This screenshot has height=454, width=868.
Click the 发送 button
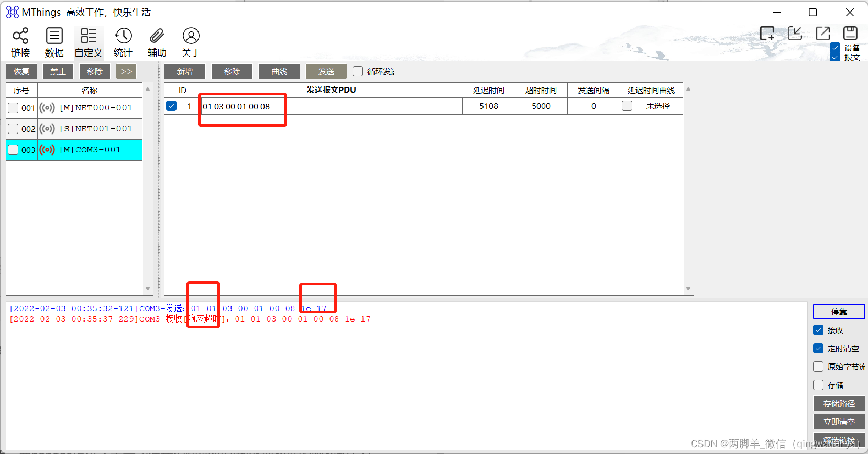click(x=326, y=71)
